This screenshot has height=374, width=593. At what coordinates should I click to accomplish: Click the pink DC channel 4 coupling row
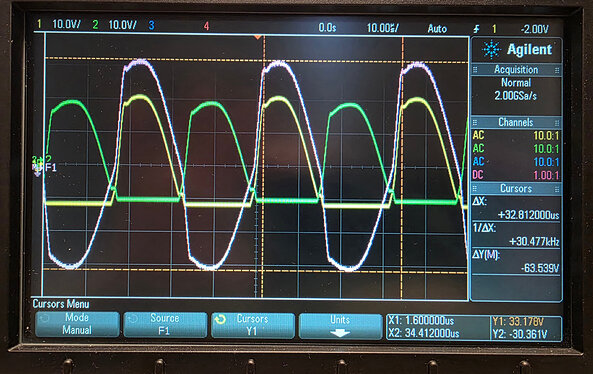516,175
